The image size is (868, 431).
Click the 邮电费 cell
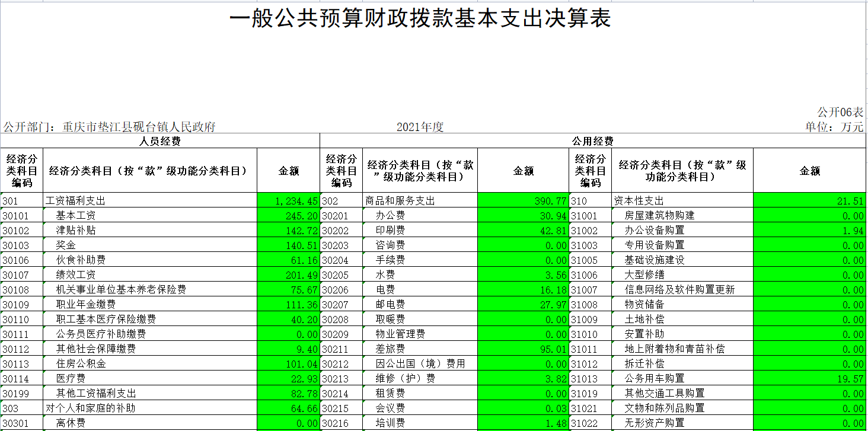tap(420, 304)
